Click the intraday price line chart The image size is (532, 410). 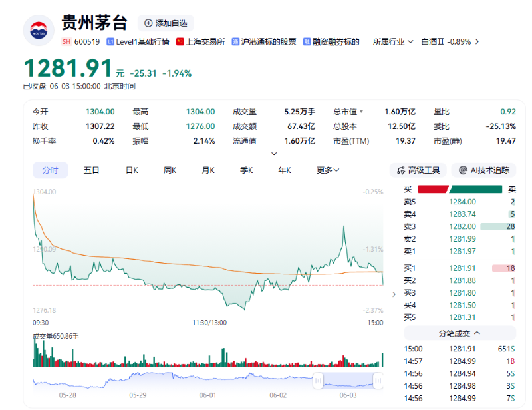pos(208,252)
